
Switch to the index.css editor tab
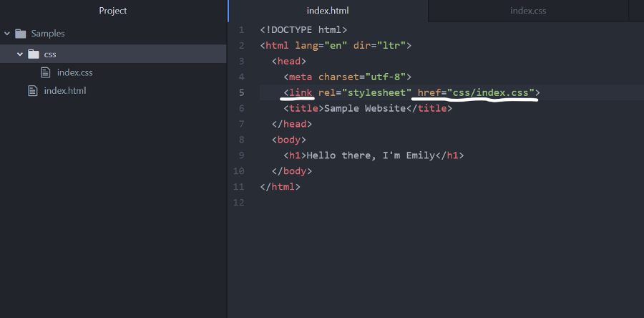point(528,11)
